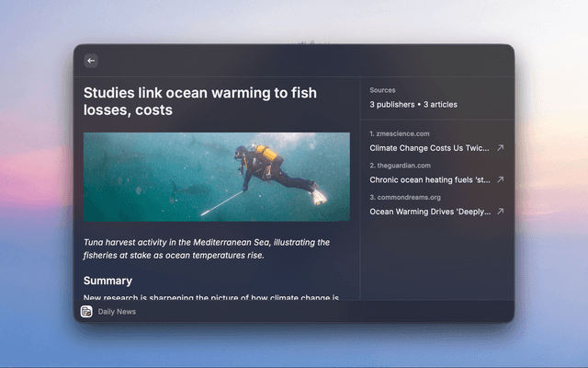The height and width of the screenshot is (368, 588).
Task: Click the tuna harvest image caption
Action: click(x=206, y=248)
